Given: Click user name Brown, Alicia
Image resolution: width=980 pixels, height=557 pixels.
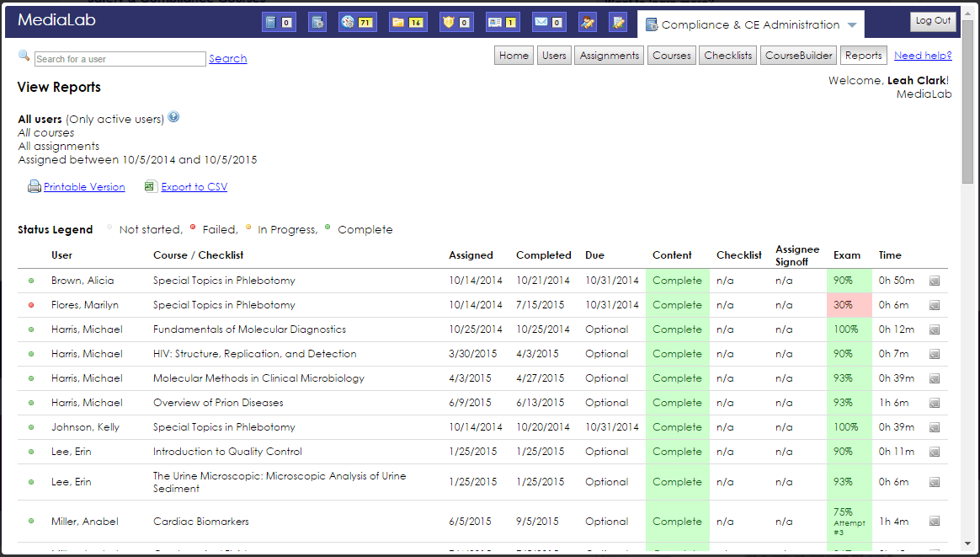Looking at the screenshot, I should tap(83, 281).
